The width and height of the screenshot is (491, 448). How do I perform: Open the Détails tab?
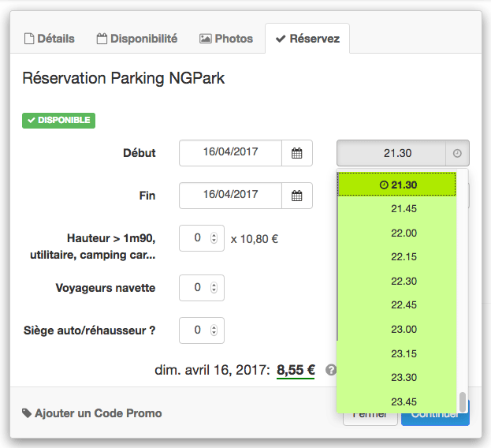point(50,39)
